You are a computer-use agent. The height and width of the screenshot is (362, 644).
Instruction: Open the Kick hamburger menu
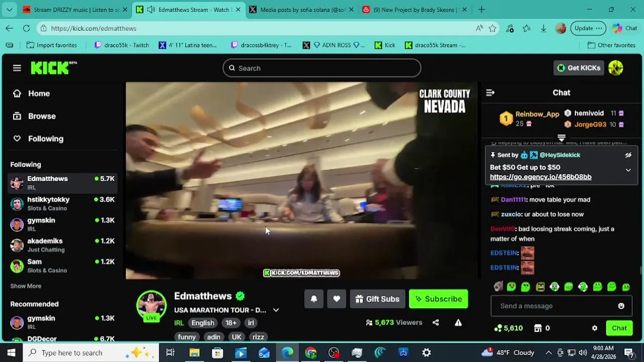point(17,68)
